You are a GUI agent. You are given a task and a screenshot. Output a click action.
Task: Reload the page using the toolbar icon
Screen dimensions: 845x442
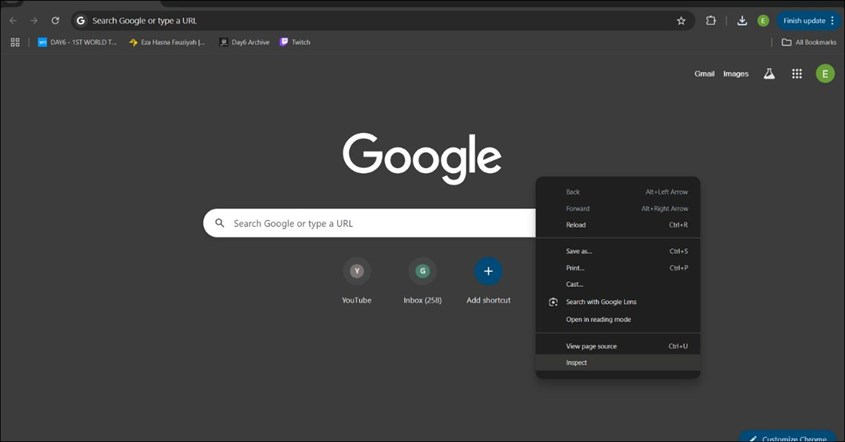[55, 20]
